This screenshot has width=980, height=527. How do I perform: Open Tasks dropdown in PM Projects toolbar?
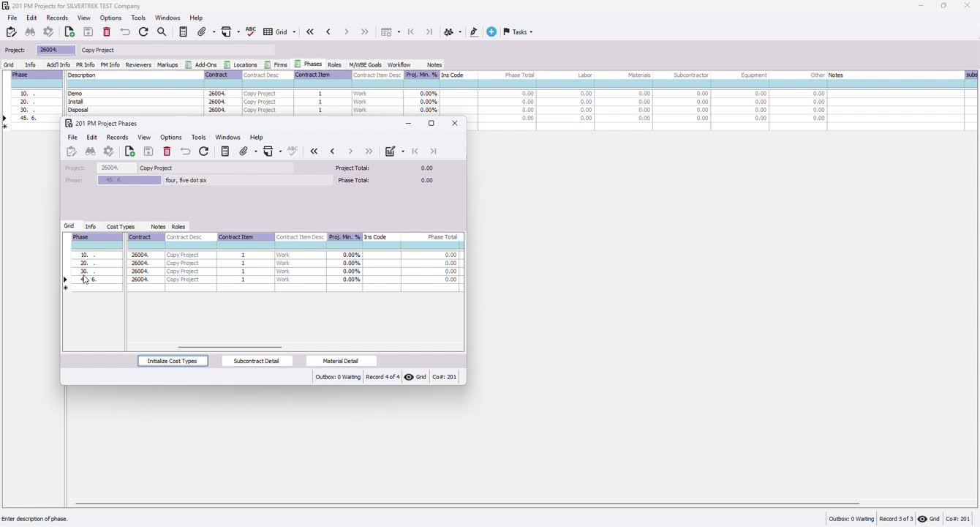519,32
